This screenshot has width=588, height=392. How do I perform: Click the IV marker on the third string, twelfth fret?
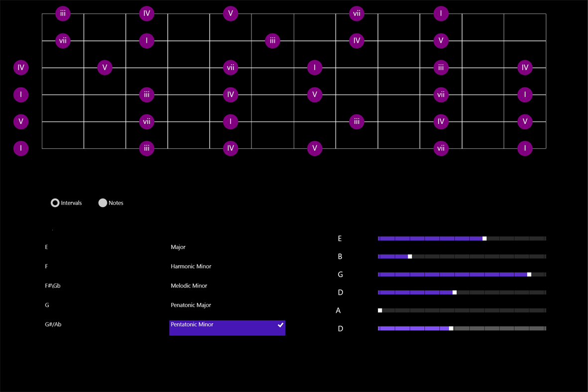[x=525, y=68]
